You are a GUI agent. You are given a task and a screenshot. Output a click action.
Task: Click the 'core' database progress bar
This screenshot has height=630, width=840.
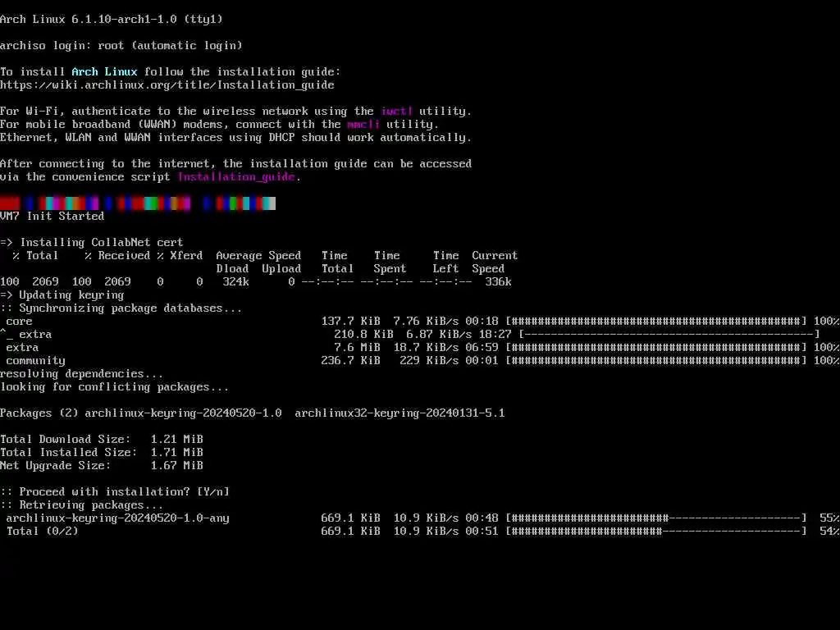(656, 322)
